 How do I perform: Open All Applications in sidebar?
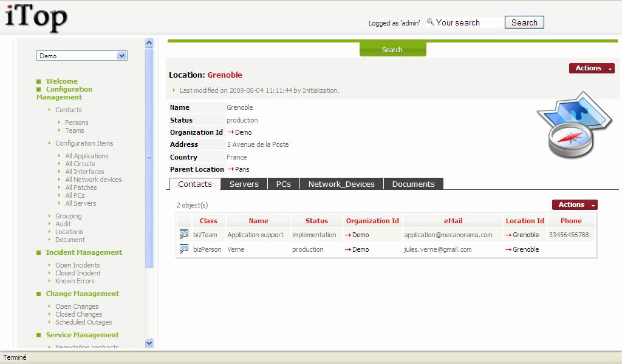tap(86, 156)
